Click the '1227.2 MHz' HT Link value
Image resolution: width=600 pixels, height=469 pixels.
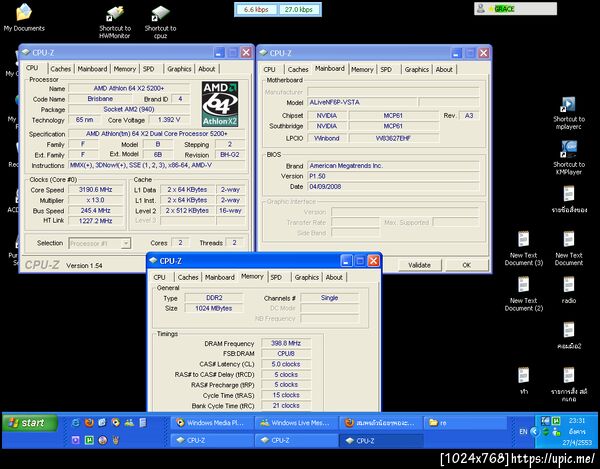coord(96,221)
